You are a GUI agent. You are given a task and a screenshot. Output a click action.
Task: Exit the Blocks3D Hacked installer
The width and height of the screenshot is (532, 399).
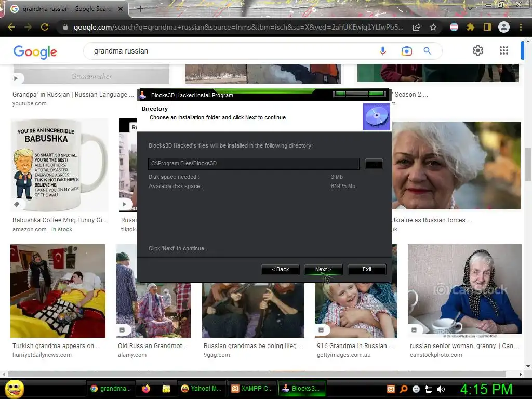pyautogui.click(x=367, y=270)
